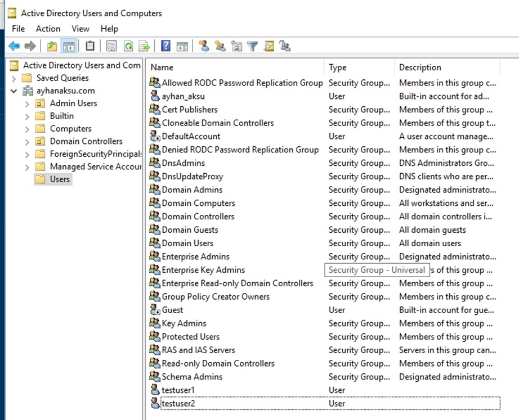519x420 pixels.
Task: Create new organizational unit toolbar icon
Action: click(236, 46)
